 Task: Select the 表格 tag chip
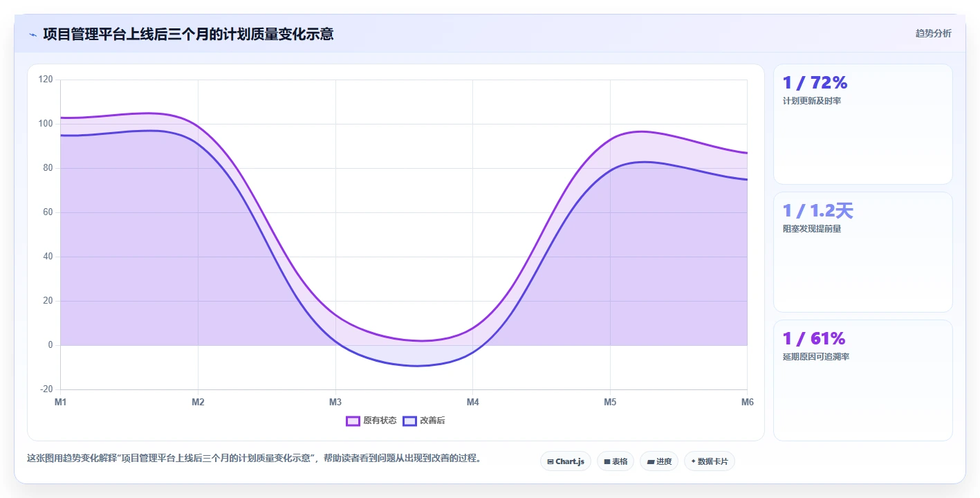[x=616, y=461]
